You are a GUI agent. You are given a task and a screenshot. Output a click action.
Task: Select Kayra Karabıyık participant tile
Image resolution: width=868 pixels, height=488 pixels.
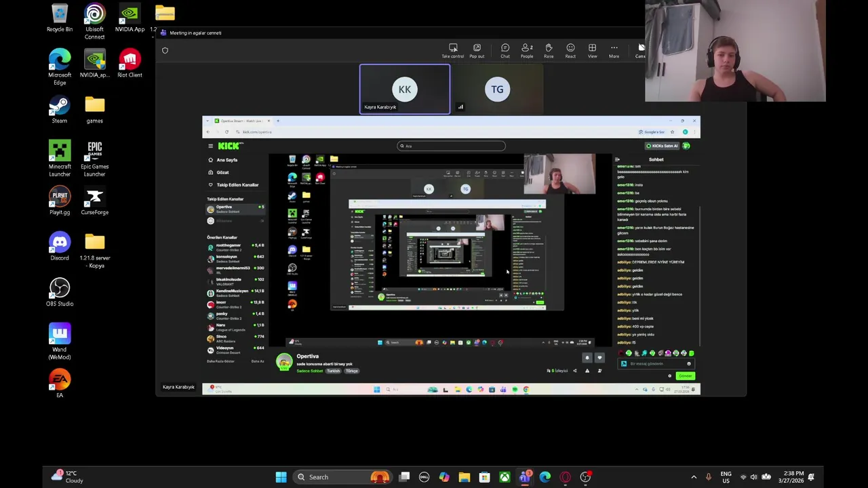pos(405,89)
